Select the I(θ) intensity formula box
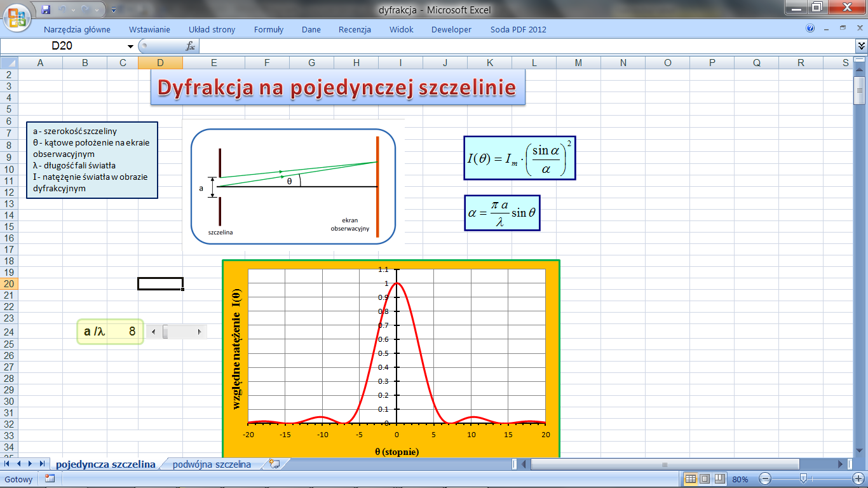Image resolution: width=868 pixels, height=488 pixels. pyautogui.click(x=520, y=158)
